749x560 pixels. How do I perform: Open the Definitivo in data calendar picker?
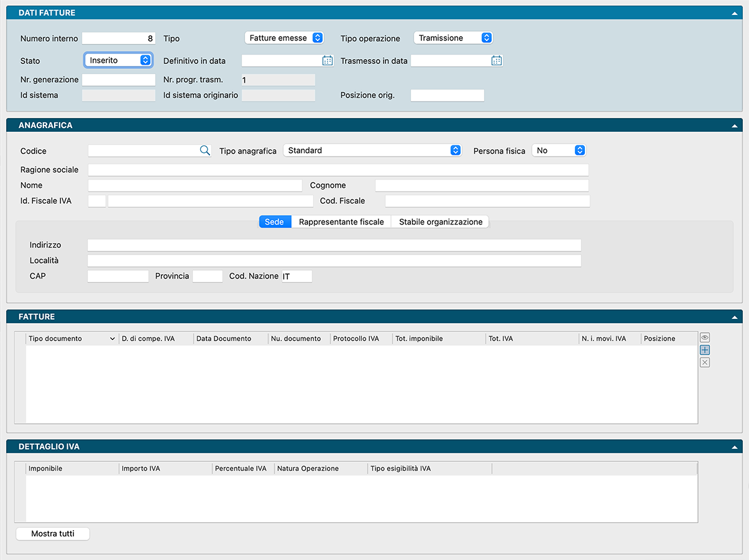point(328,61)
